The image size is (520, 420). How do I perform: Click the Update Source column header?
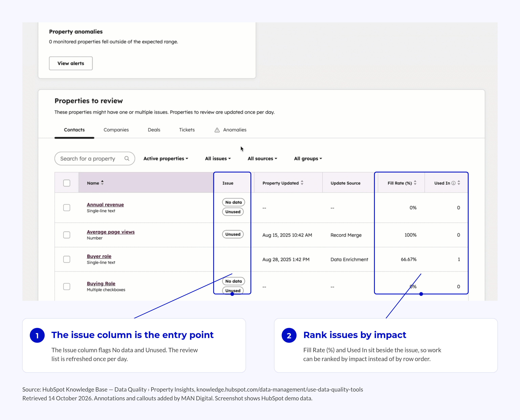(345, 183)
